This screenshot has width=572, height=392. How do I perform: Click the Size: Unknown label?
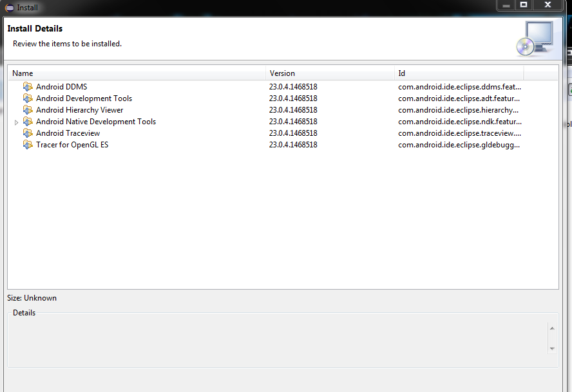pyautogui.click(x=32, y=298)
